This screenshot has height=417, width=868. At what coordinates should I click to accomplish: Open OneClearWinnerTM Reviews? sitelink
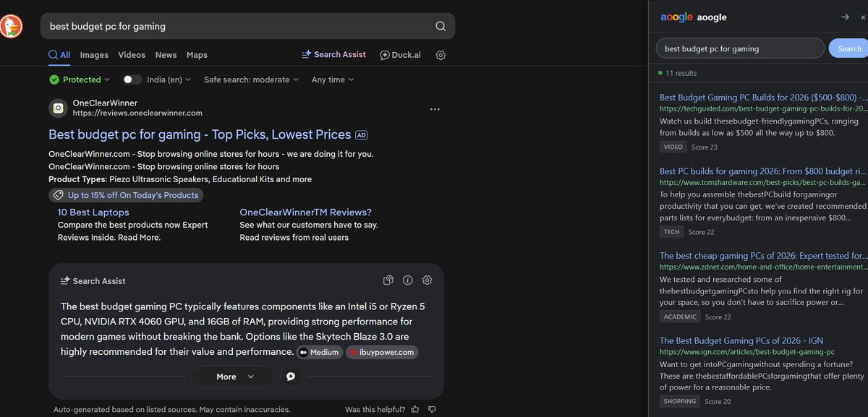305,212
